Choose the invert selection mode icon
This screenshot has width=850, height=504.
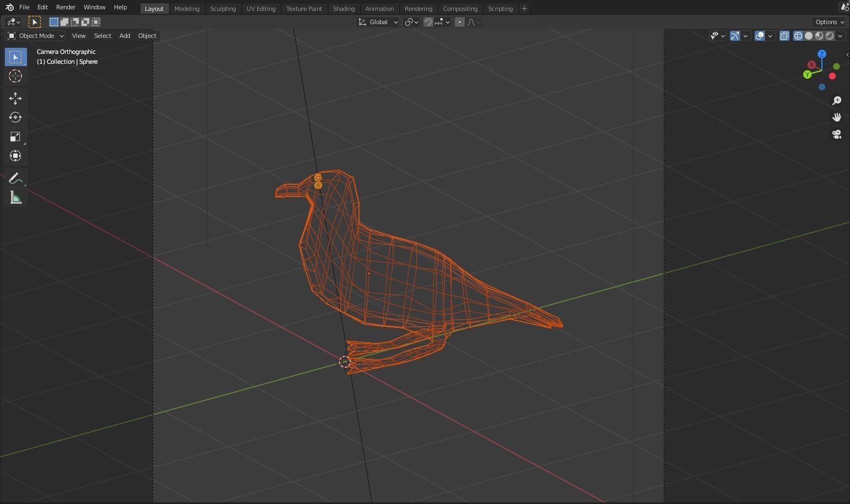[x=85, y=22]
